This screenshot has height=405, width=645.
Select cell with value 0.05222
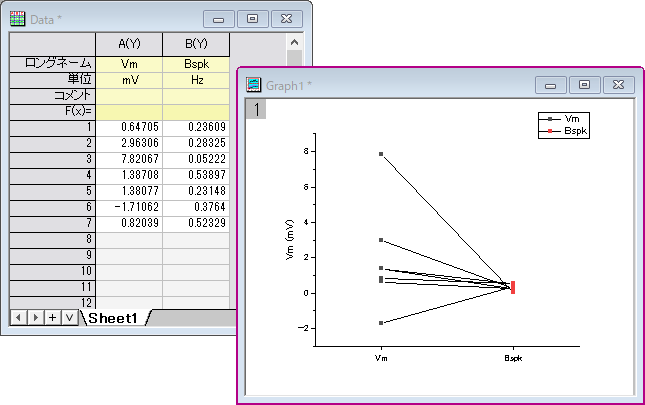coord(196,160)
